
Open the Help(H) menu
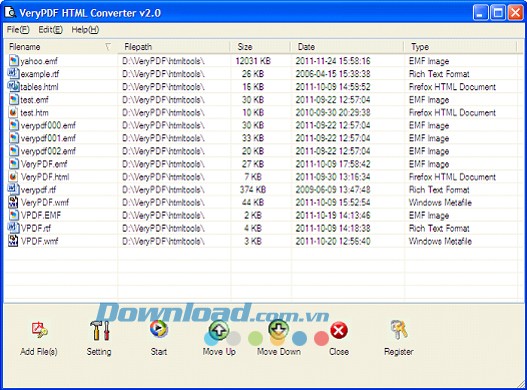pyautogui.click(x=85, y=30)
